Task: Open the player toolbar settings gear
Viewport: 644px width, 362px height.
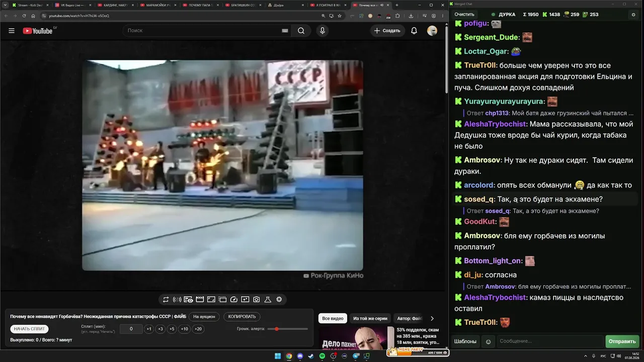Action: point(279,299)
